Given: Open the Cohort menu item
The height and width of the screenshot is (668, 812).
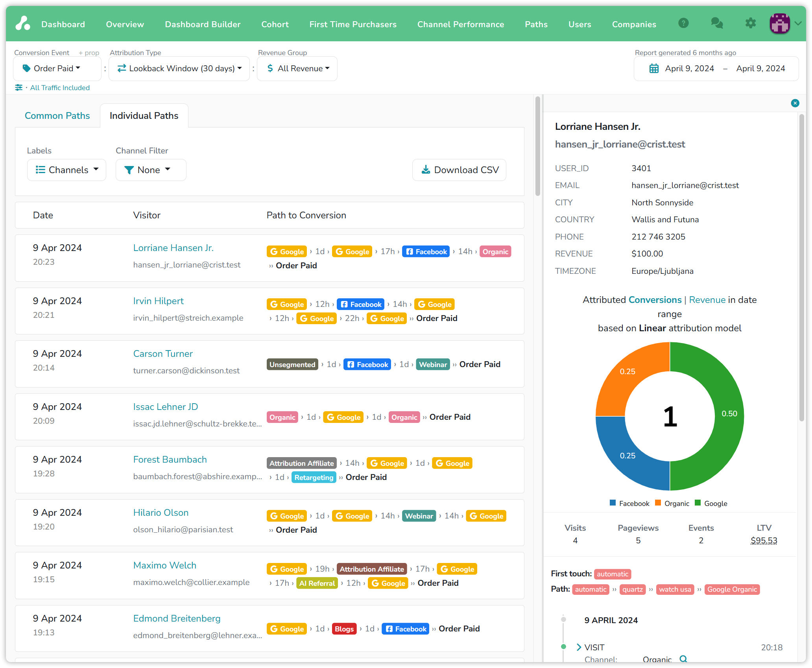Looking at the screenshot, I should tap(275, 24).
